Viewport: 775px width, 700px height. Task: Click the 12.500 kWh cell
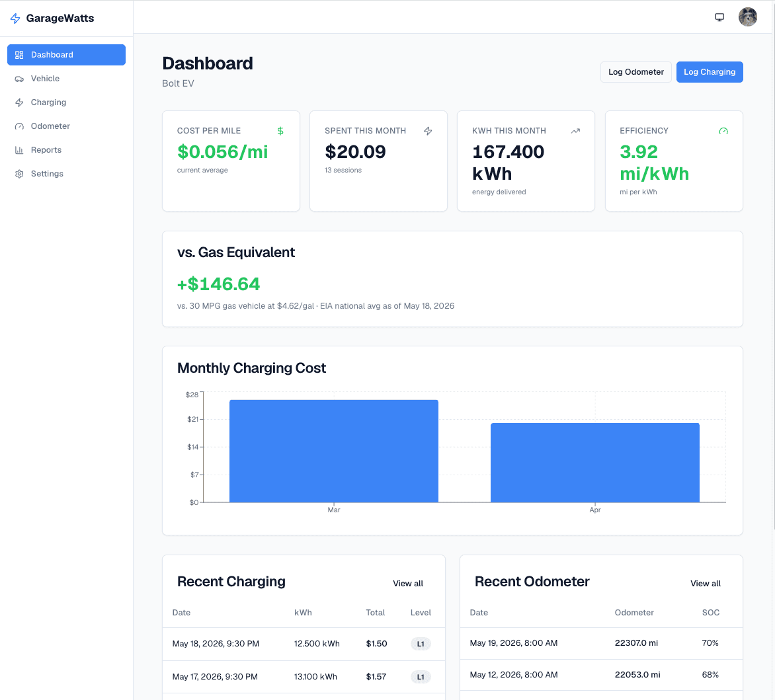click(317, 644)
